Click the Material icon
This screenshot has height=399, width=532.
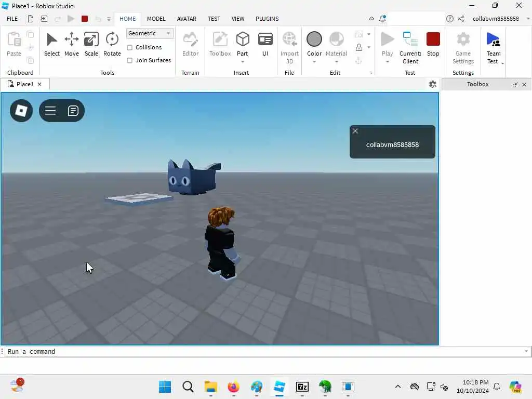(x=336, y=39)
